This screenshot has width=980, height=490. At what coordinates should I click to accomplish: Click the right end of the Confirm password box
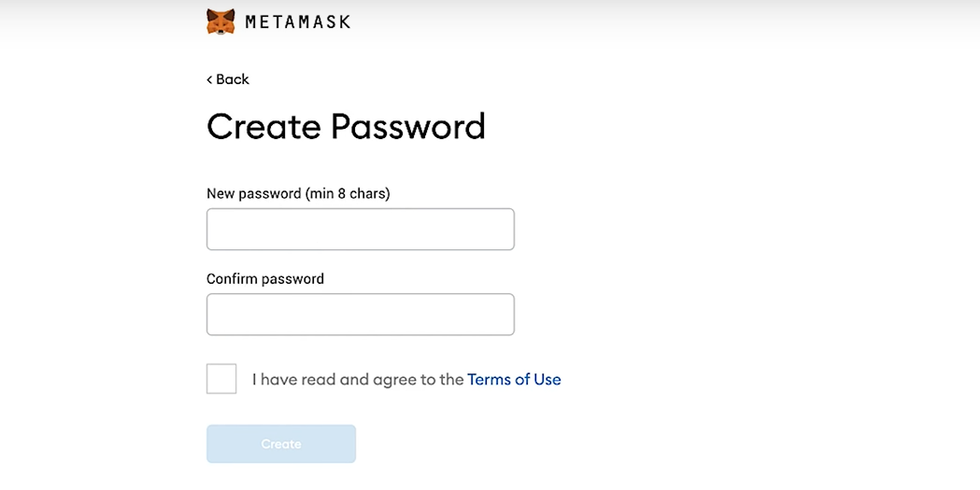pyautogui.click(x=504, y=315)
